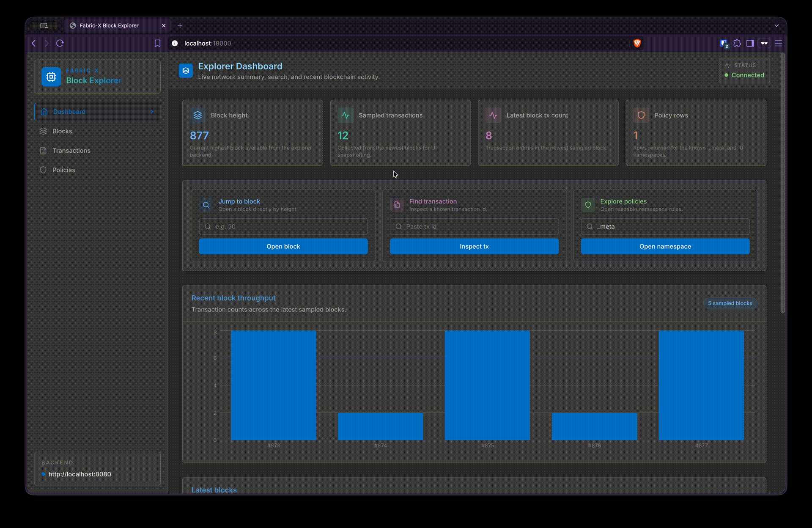The image size is (812, 528).
Task: Click the Explorer Dashboard header icon
Action: 186,71
